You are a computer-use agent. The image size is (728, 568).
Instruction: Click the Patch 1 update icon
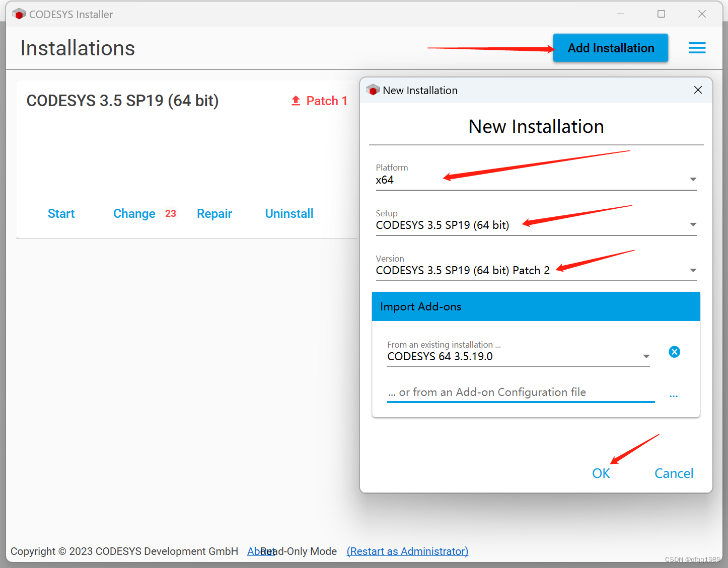pos(296,101)
